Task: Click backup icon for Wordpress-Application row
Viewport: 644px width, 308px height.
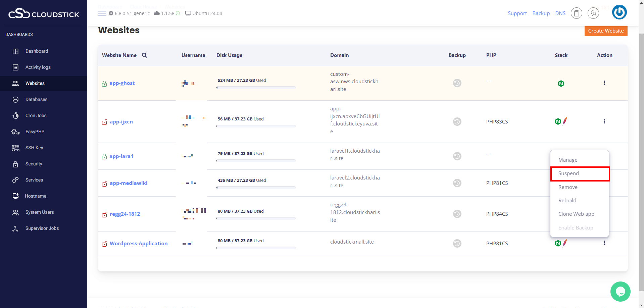Action: pyautogui.click(x=457, y=243)
